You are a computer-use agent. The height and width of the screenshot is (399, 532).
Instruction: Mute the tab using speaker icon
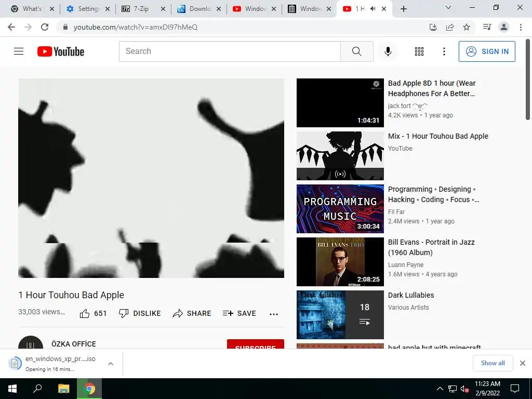click(x=373, y=9)
